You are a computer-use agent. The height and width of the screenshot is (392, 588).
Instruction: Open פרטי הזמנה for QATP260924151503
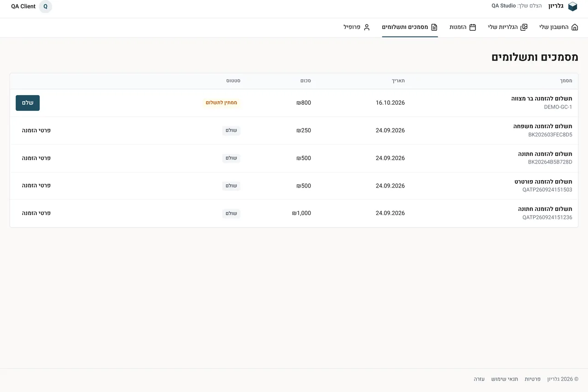(x=36, y=186)
